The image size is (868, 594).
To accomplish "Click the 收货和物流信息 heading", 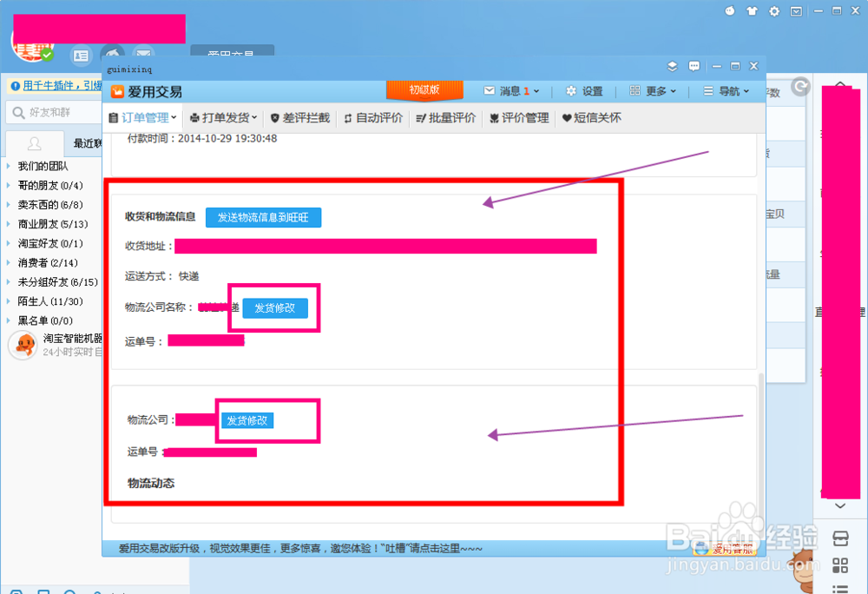I will 160,216.
